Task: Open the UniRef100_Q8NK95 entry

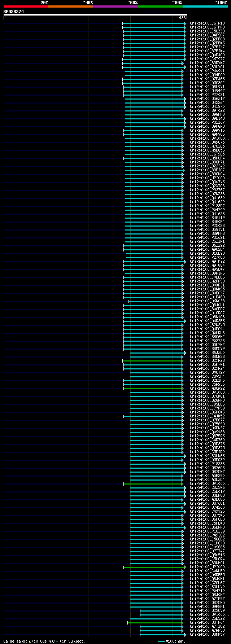Action: 207,289
